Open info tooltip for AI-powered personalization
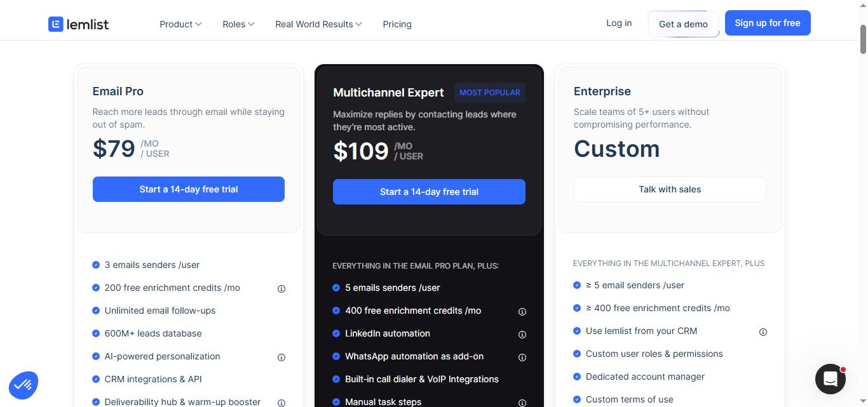 pyautogui.click(x=281, y=357)
